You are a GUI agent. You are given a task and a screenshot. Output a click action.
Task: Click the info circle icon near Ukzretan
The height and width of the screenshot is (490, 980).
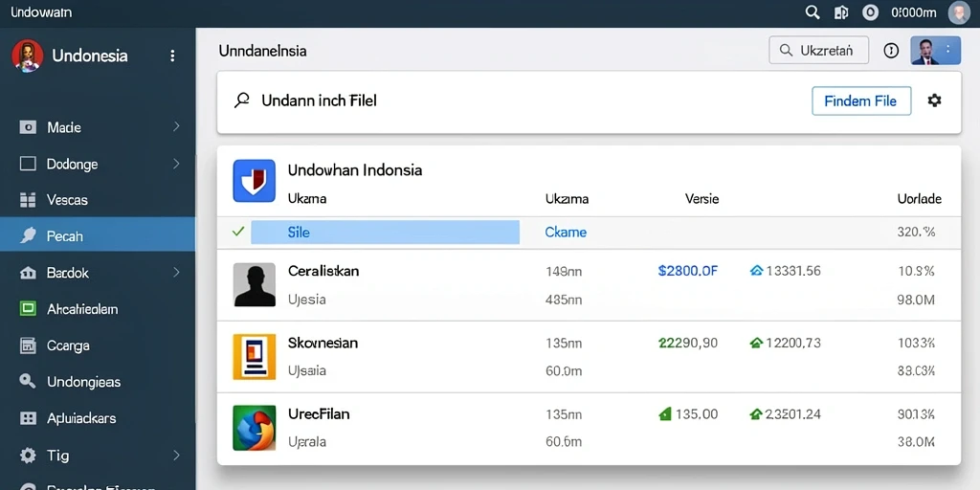(x=891, y=52)
